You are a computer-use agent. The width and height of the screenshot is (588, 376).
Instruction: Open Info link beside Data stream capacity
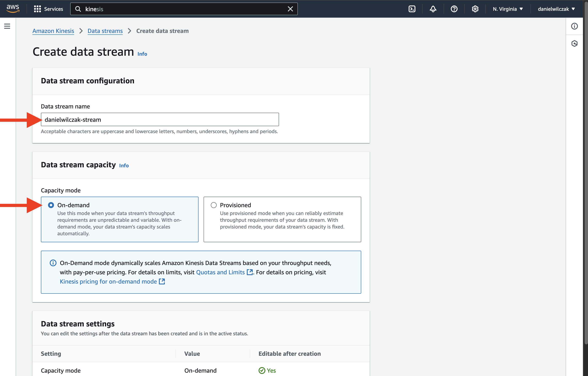pos(124,165)
